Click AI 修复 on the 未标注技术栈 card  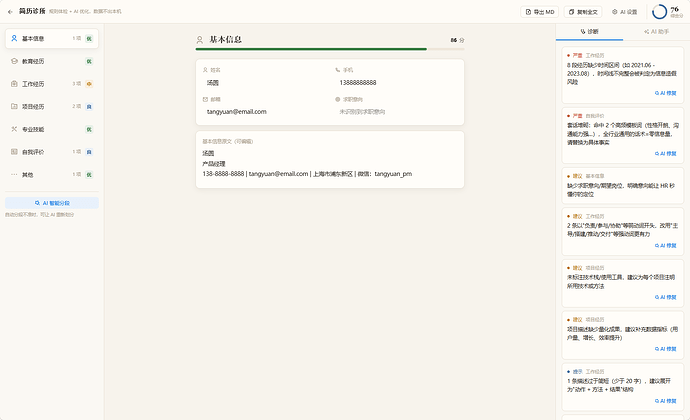(x=665, y=297)
